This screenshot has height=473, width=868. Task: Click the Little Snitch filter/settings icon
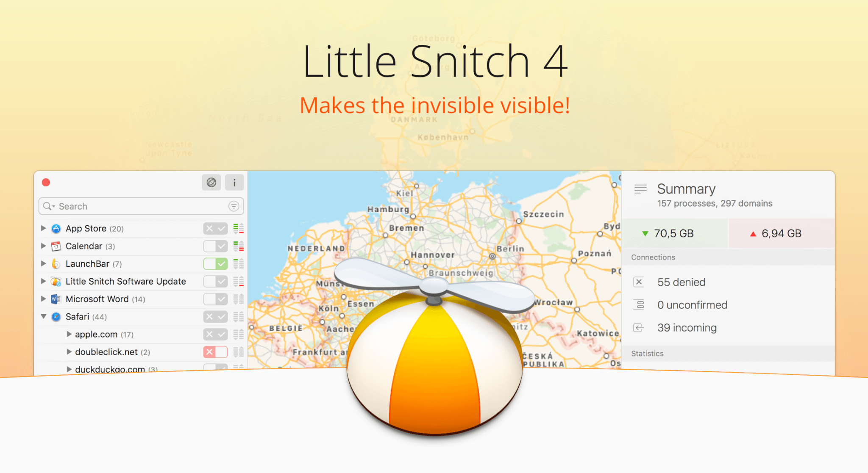tap(234, 205)
